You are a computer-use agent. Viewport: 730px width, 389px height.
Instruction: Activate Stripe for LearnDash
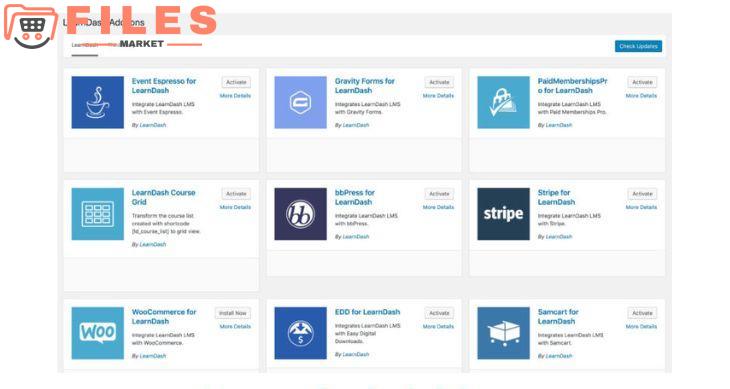click(x=642, y=194)
